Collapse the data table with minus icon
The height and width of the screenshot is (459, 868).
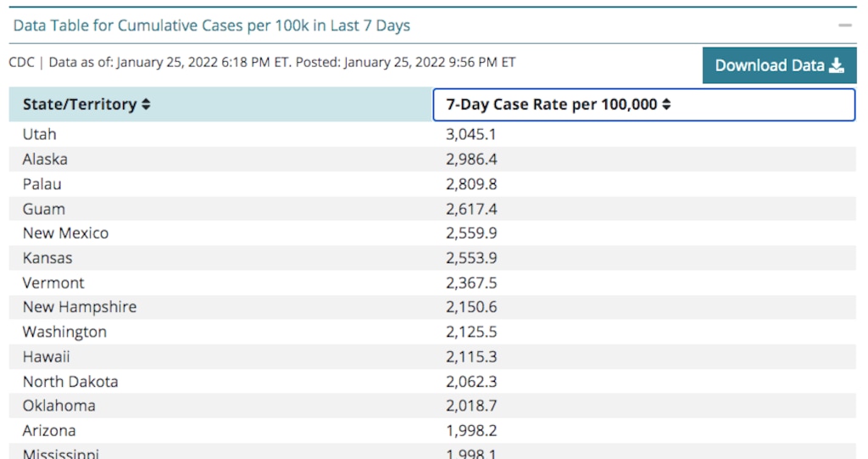844,25
